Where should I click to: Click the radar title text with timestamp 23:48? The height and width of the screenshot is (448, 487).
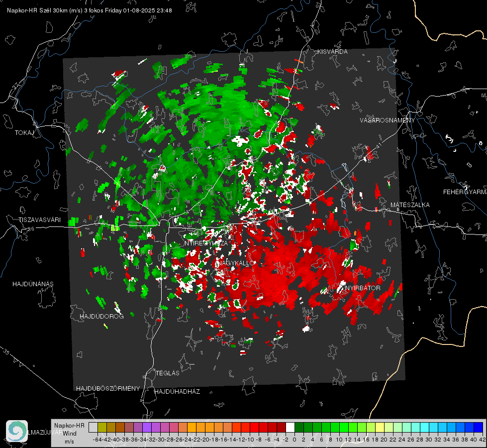90,10
